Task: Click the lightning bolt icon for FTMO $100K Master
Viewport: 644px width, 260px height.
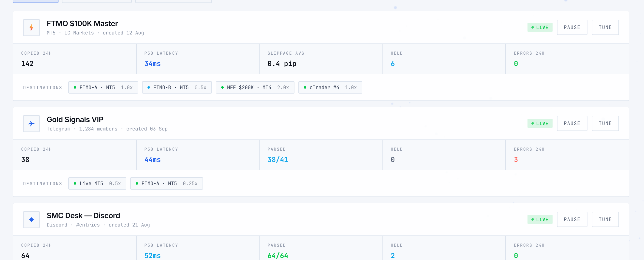Action: point(31,28)
